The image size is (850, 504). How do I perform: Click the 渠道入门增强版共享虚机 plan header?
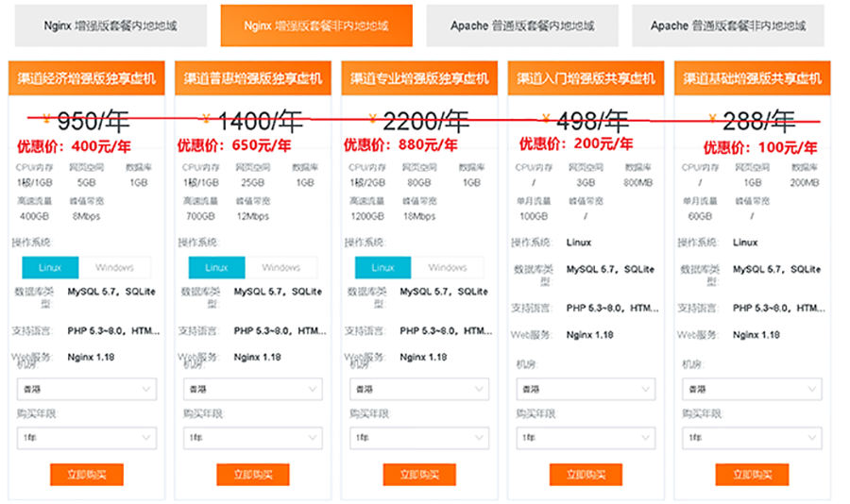pyautogui.click(x=586, y=78)
